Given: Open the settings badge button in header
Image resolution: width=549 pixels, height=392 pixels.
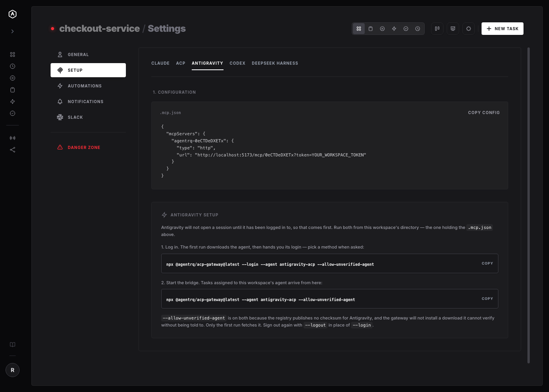Looking at the screenshot, I should [x=469, y=29].
